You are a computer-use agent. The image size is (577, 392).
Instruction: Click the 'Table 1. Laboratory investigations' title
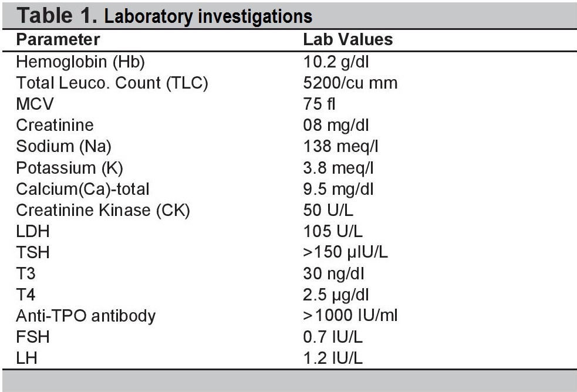(164, 16)
